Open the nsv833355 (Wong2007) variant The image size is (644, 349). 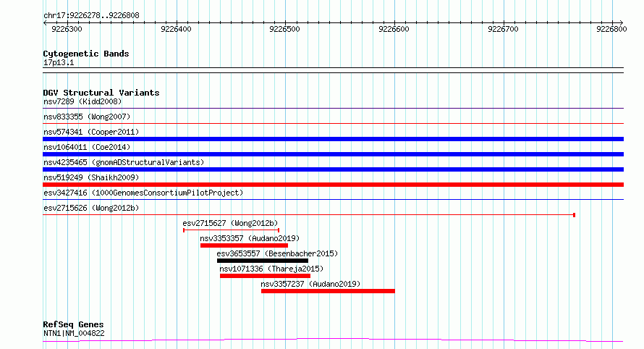tap(87, 117)
